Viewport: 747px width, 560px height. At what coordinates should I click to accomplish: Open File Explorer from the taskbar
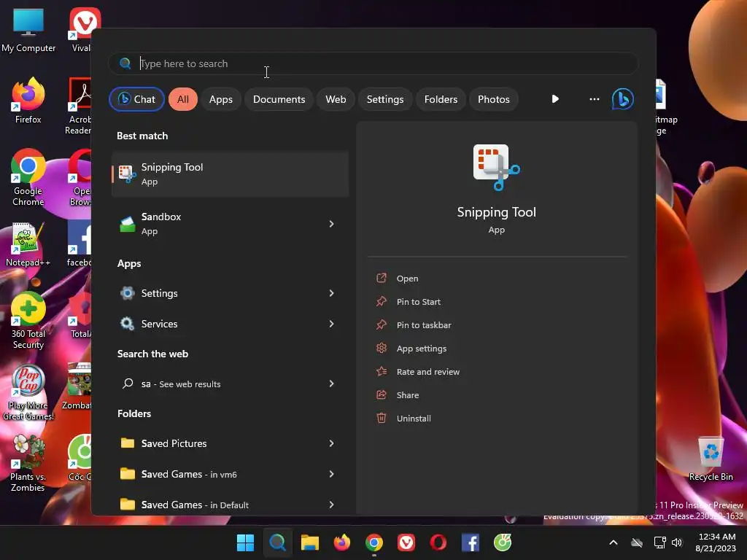click(309, 542)
